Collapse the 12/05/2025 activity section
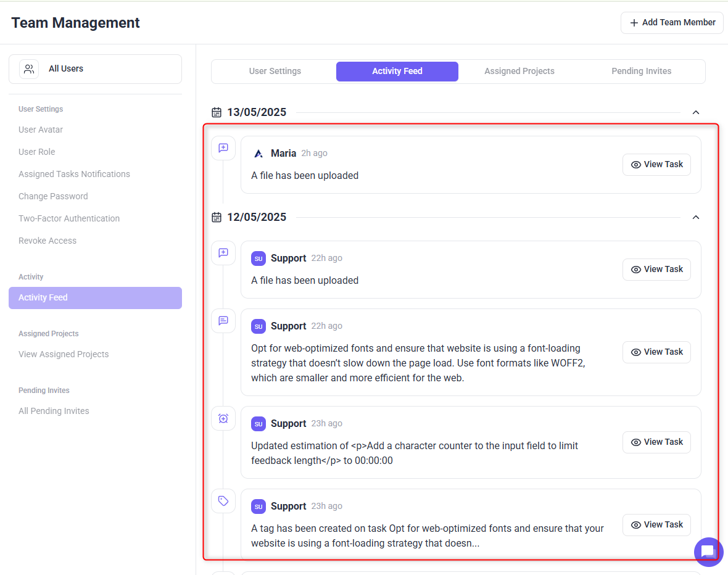The height and width of the screenshot is (575, 728). 696,217
